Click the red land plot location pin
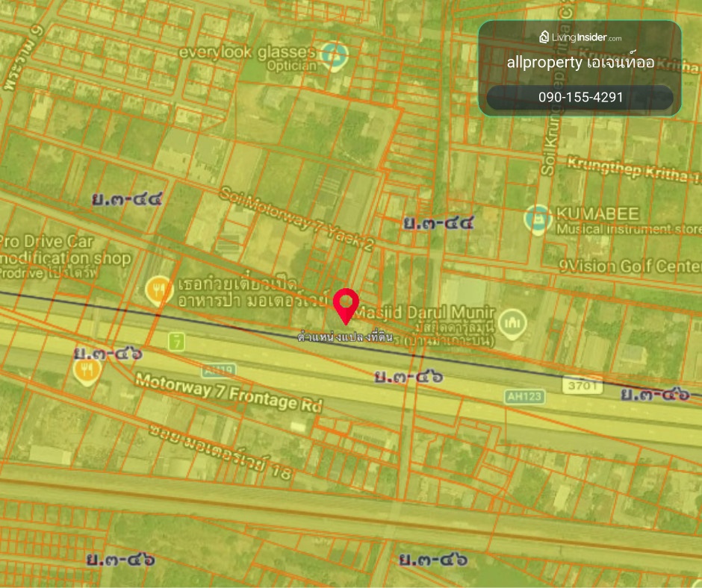The image size is (702, 588). coord(346,306)
